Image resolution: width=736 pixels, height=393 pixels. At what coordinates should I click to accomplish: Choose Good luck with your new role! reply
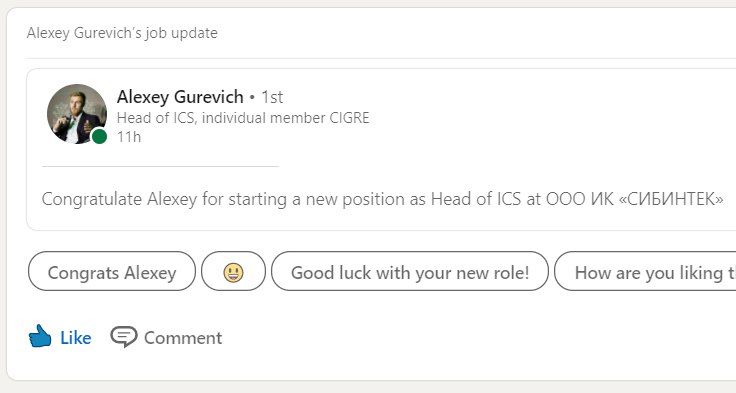tap(410, 271)
